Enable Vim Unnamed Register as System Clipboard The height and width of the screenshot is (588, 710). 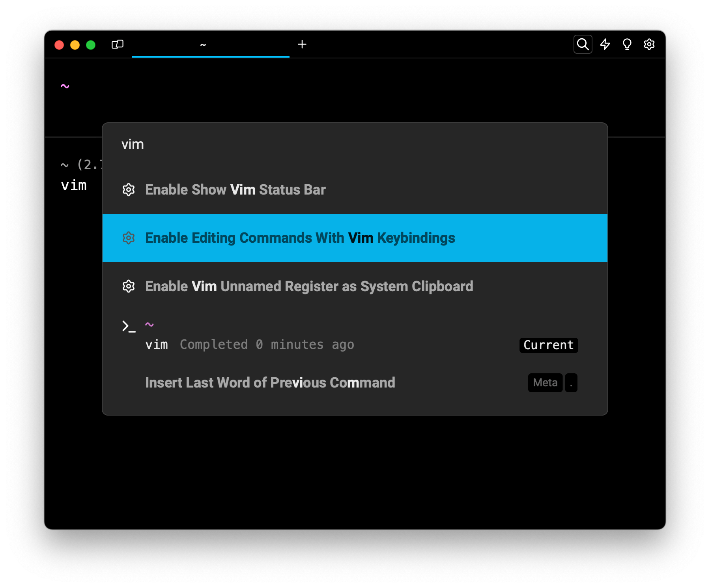[309, 287]
